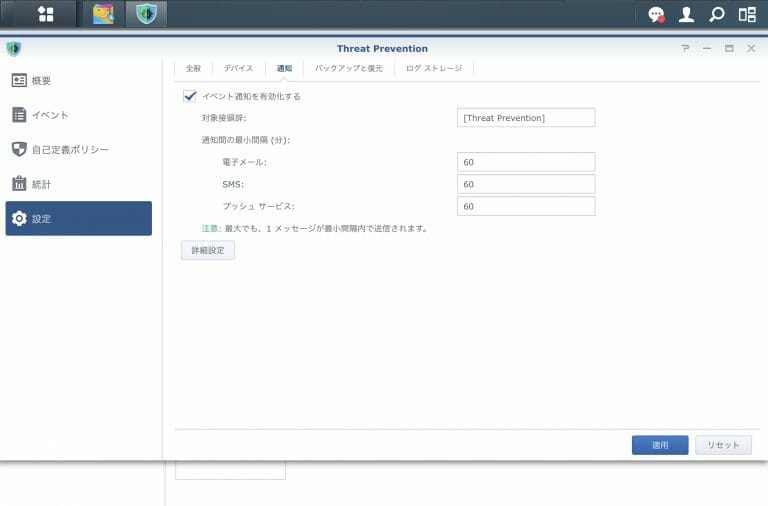Open the main menu grid icon
Viewport: 768px width, 506px height.
[46, 14]
